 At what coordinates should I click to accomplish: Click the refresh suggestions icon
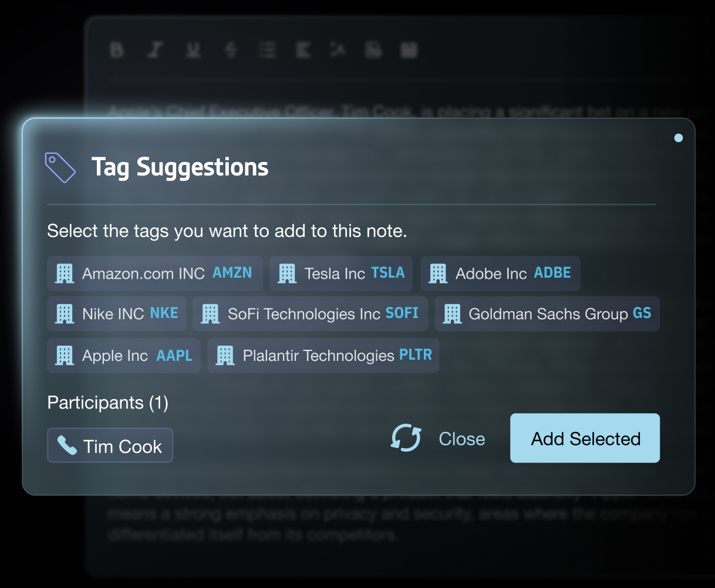(406, 438)
